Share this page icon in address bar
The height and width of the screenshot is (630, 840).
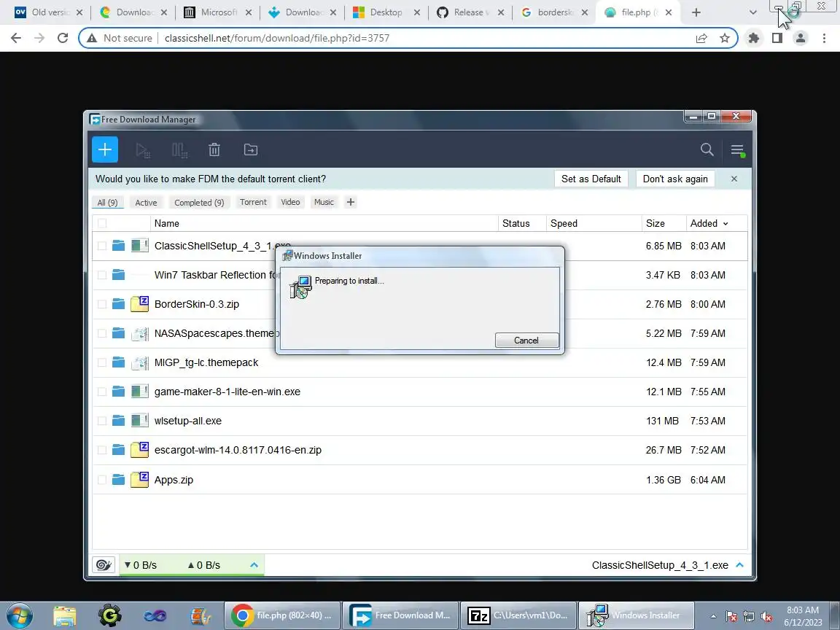coord(701,38)
